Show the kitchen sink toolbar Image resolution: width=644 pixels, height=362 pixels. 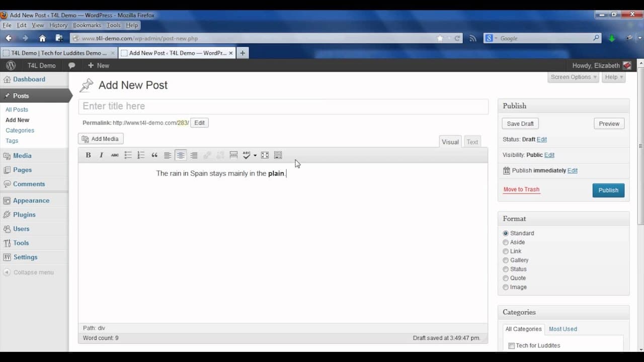[x=278, y=155]
